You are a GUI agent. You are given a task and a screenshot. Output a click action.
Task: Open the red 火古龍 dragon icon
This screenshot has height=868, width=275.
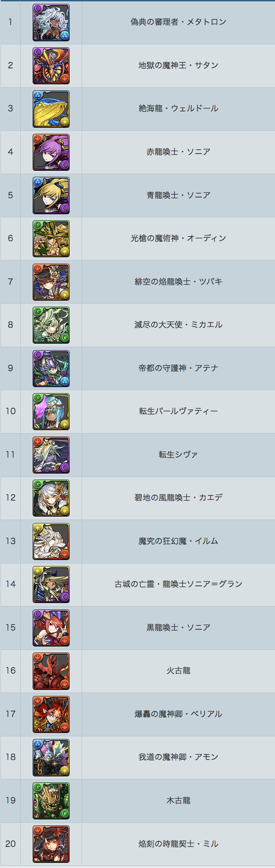51,670
